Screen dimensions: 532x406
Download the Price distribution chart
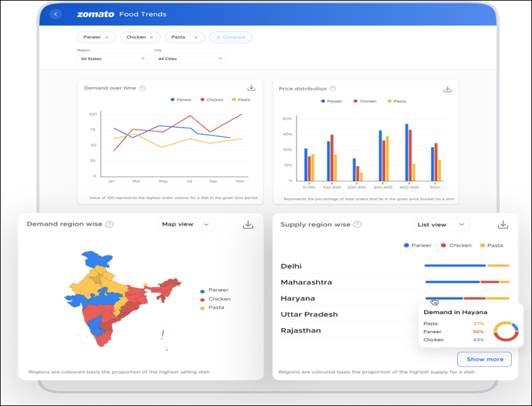coord(448,89)
